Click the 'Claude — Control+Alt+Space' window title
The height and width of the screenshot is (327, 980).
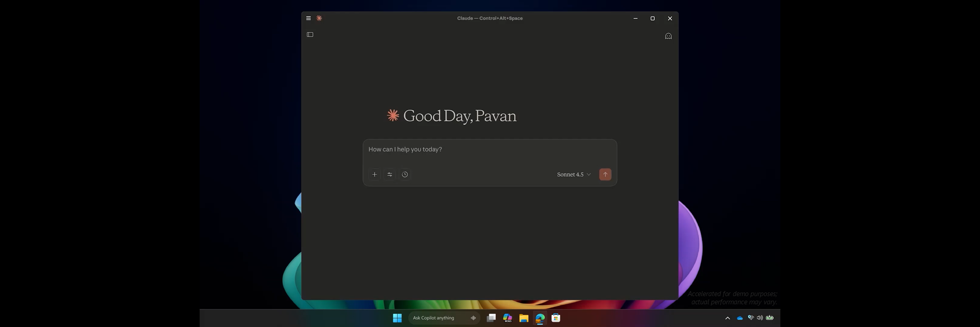[490, 18]
